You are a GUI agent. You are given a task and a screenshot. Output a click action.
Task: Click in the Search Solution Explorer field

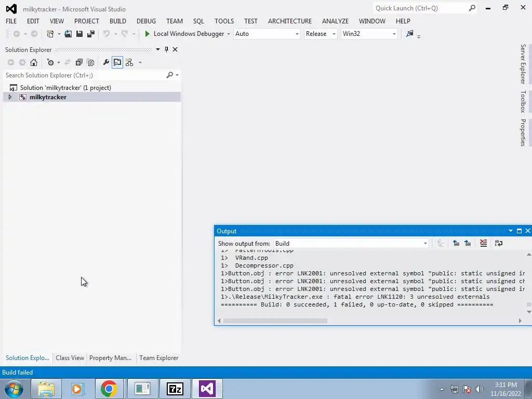(x=85, y=75)
